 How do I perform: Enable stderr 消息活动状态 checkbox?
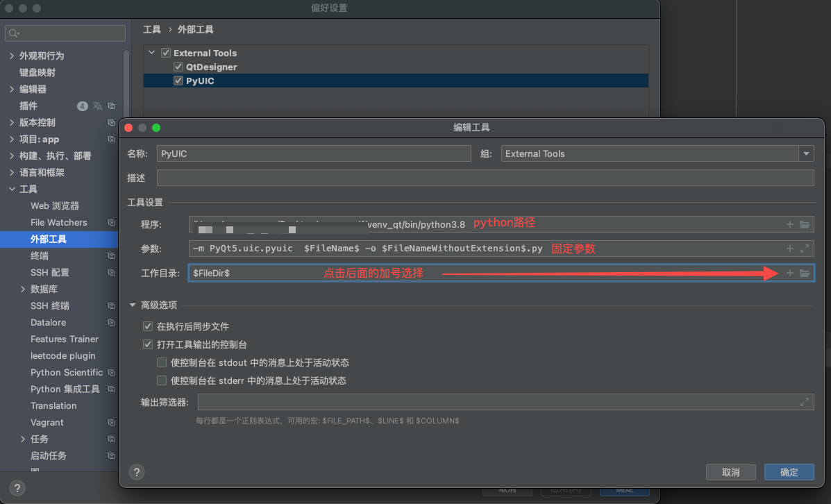pos(162,380)
